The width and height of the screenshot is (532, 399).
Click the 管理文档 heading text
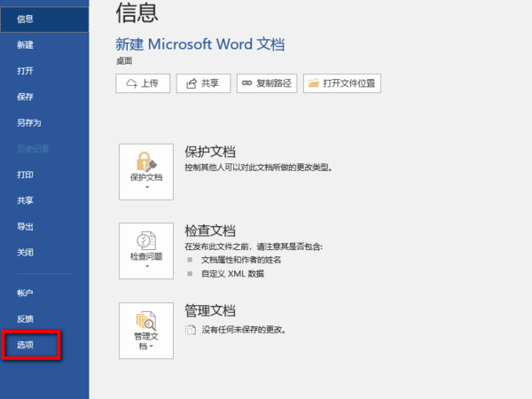point(210,310)
